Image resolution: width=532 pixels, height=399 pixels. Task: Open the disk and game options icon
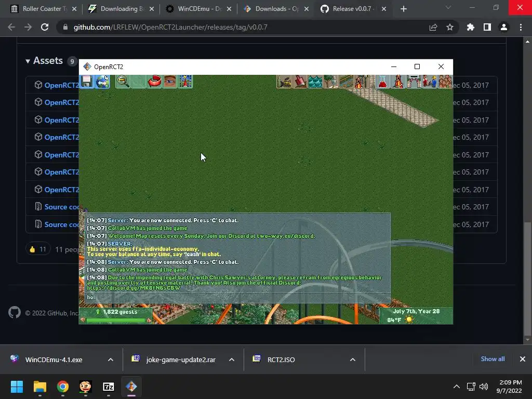(87, 82)
